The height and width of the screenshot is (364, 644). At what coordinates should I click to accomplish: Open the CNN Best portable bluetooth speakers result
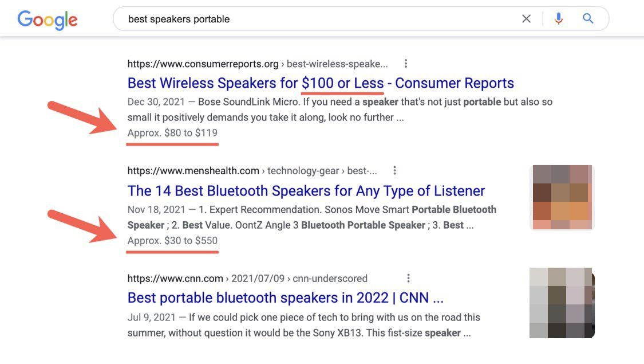point(278,297)
